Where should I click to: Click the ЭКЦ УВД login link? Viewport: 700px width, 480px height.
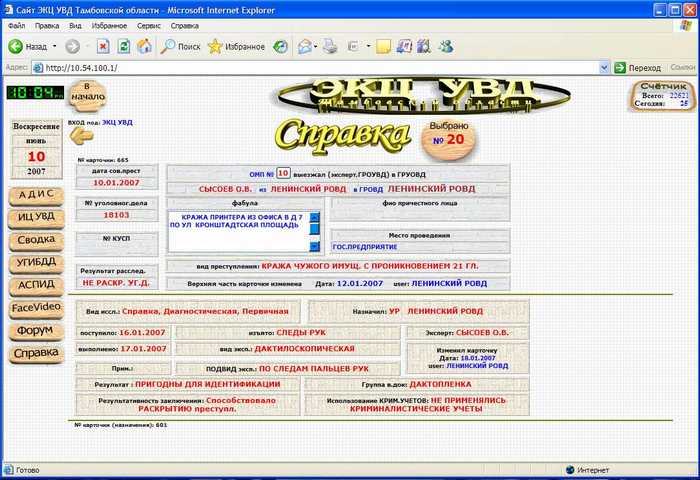click(x=117, y=122)
